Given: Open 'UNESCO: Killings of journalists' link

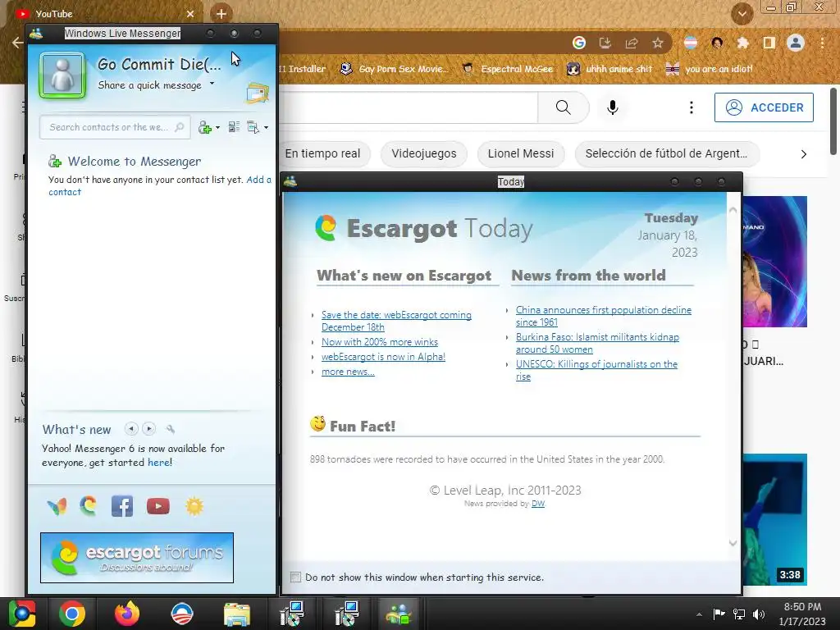Looking at the screenshot, I should pyautogui.click(x=597, y=370).
